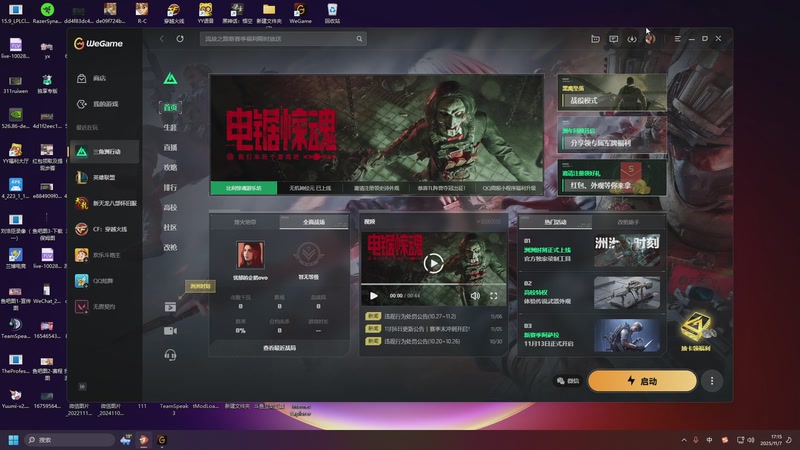
Task: Select 新天龙八部怀旧服 in the games list
Action: pyautogui.click(x=104, y=203)
